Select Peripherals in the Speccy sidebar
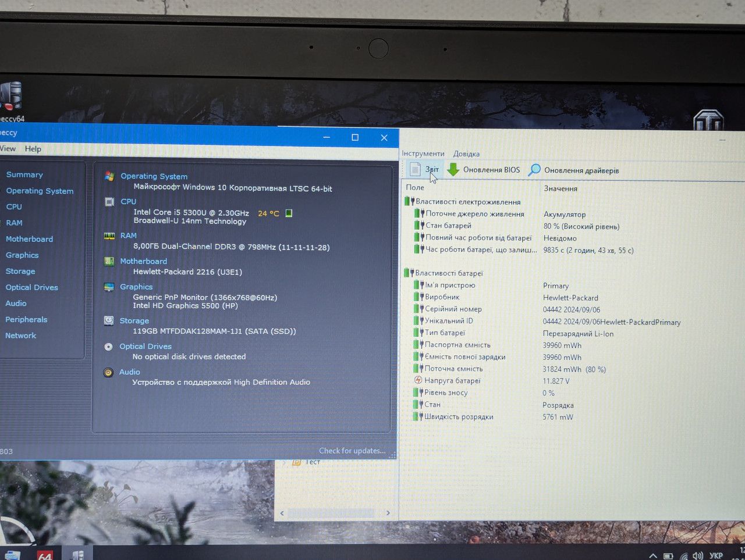 pos(26,319)
